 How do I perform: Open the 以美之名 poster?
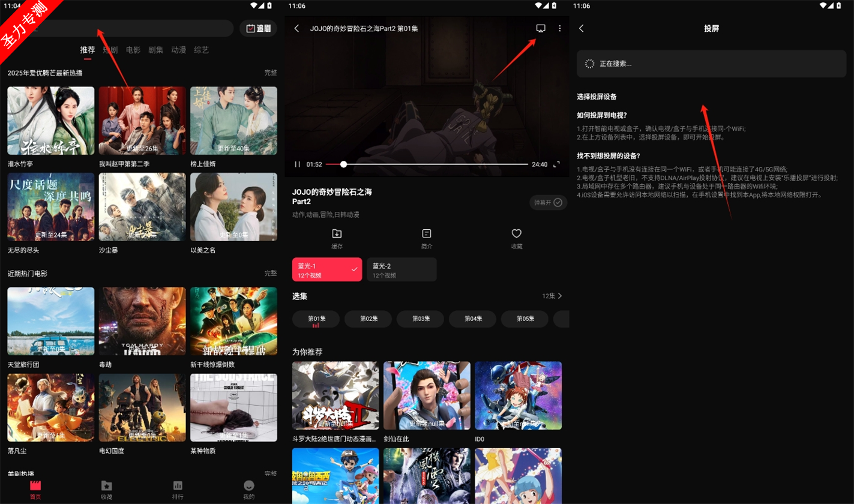[x=234, y=207]
